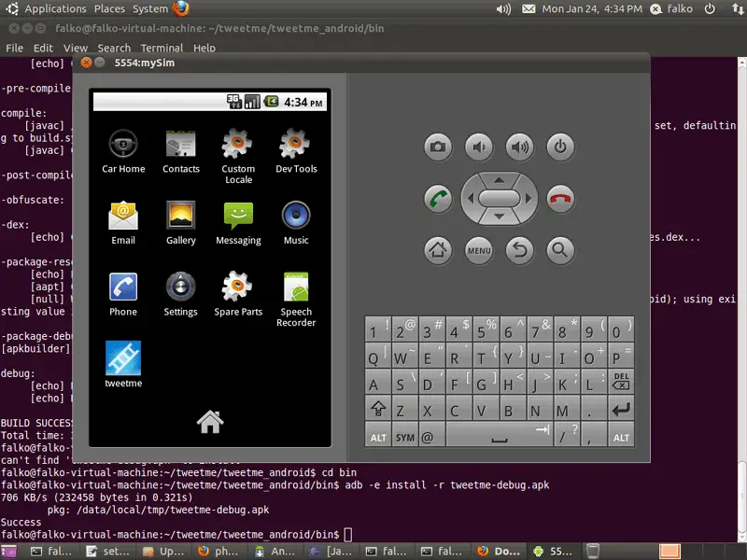The height and width of the screenshot is (560, 747).
Task: Click the D-pad center button
Action: (499, 199)
